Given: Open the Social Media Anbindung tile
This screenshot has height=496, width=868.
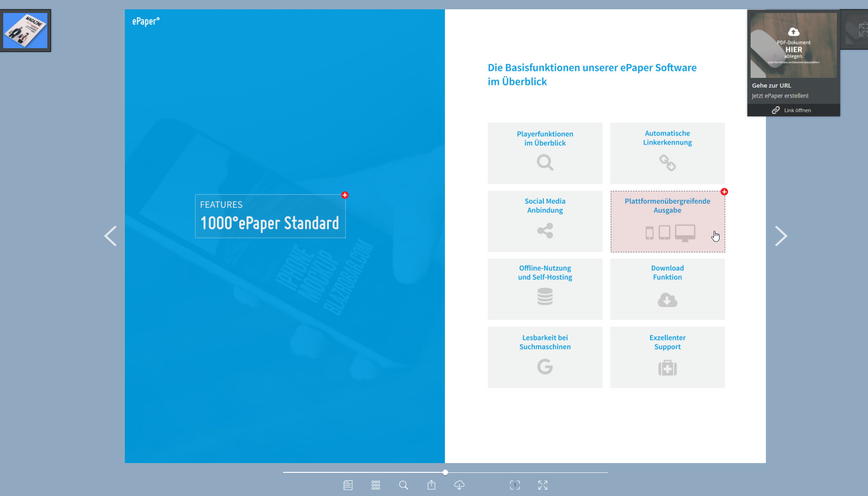Looking at the screenshot, I should (x=545, y=221).
